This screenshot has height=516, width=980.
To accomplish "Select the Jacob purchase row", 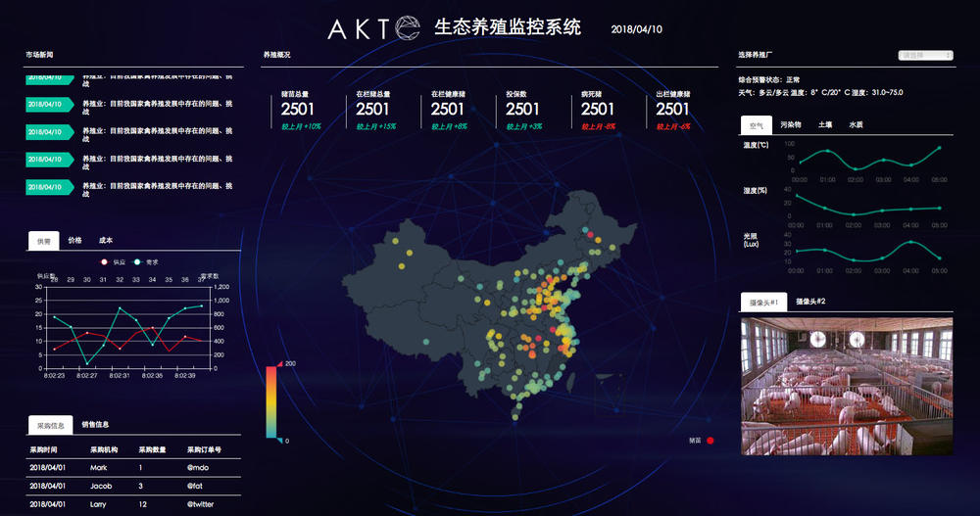I will [x=133, y=486].
